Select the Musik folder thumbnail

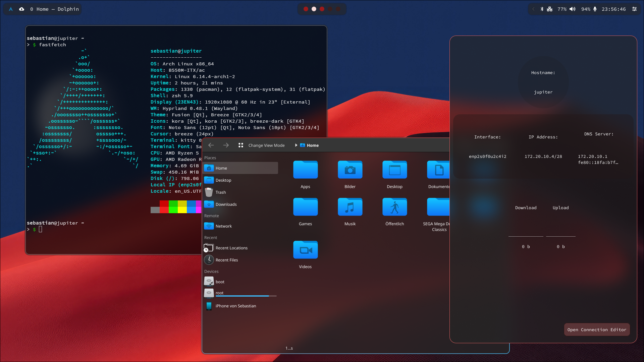(350, 207)
